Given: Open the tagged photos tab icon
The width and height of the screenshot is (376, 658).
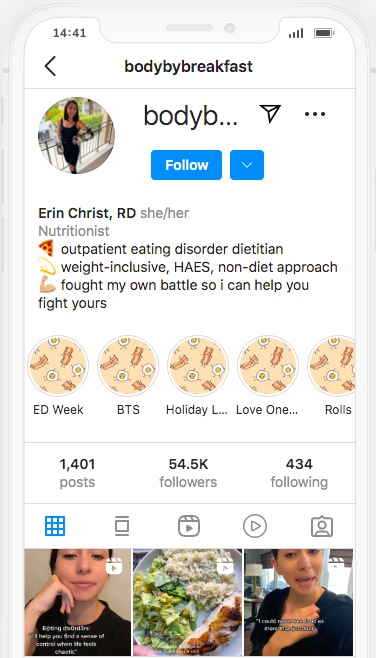Looking at the screenshot, I should tap(322, 526).
